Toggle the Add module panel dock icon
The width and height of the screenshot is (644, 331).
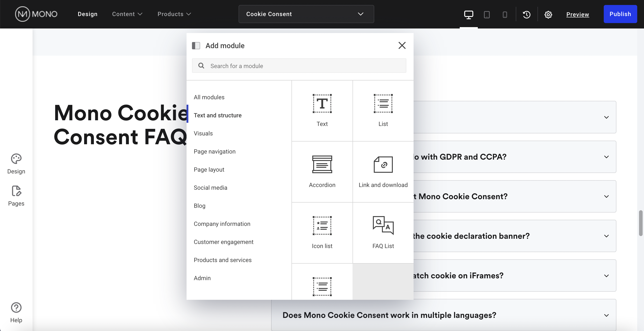tap(196, 45)
